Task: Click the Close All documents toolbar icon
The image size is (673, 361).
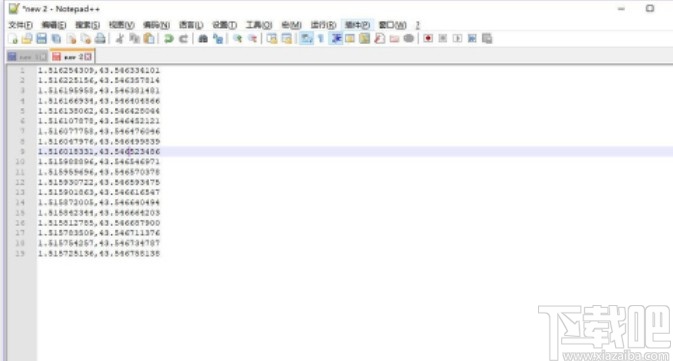Action: click(86, 39)
